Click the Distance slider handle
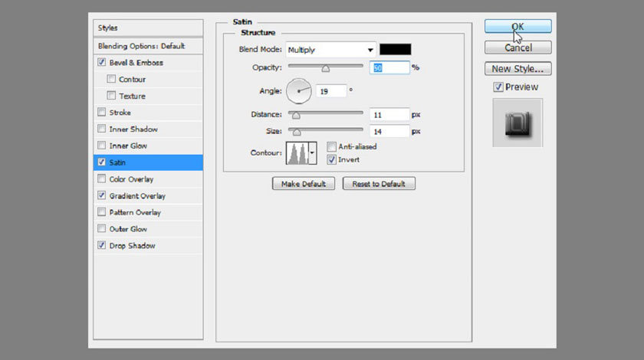This screenshot has height=360, width=644. click(296, 116)
